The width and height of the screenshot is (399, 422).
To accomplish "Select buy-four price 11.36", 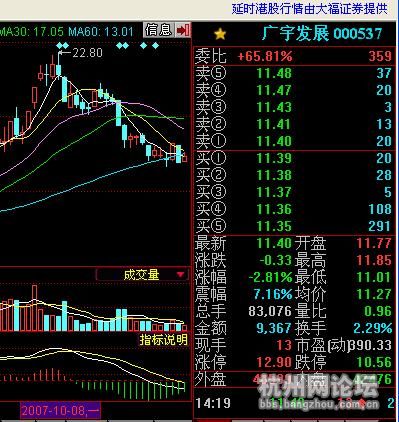I will (274, 209).
